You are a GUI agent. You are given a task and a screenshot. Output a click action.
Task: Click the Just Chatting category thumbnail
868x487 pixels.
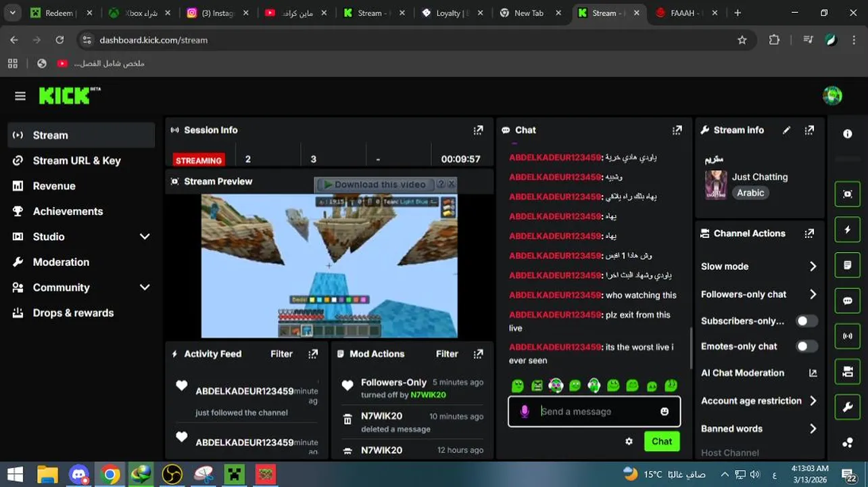[x=716, y=185]
